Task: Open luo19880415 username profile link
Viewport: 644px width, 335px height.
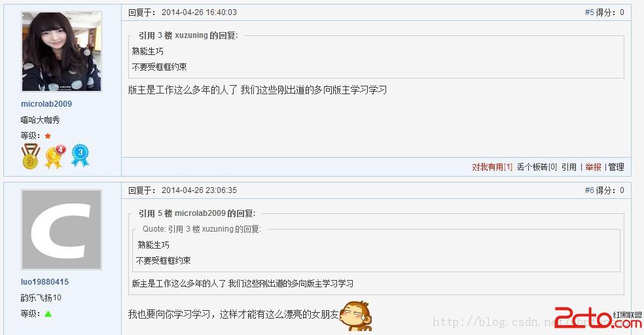Action: [45, 282]
